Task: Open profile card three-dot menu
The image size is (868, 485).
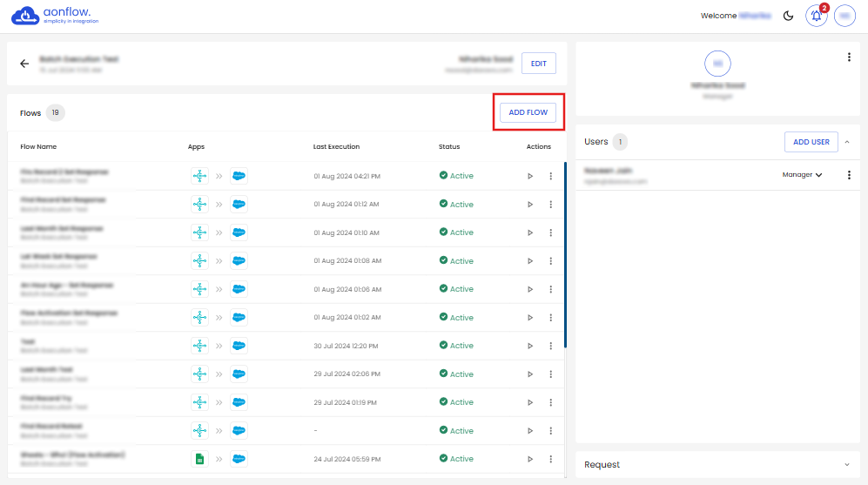Action: 849,57
